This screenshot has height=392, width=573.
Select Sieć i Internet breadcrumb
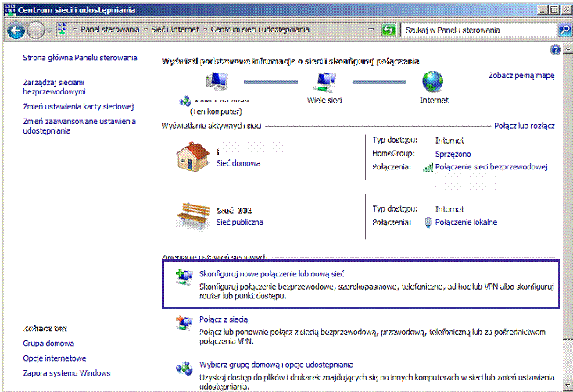tap(175, 30)
